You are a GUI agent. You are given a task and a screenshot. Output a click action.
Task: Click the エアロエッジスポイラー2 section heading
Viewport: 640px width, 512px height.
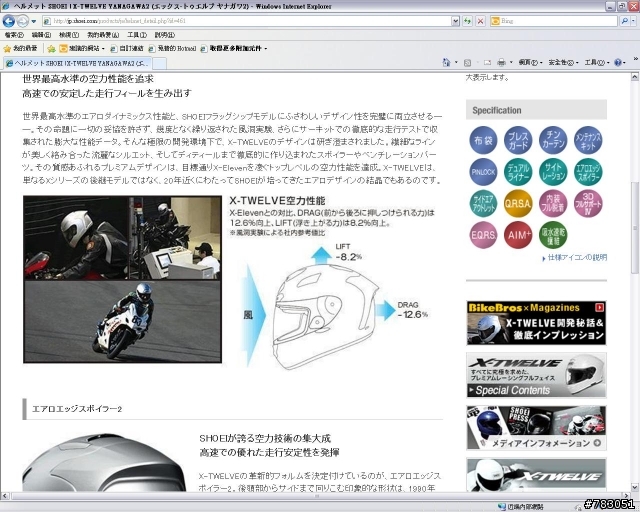tap(77, 409)
